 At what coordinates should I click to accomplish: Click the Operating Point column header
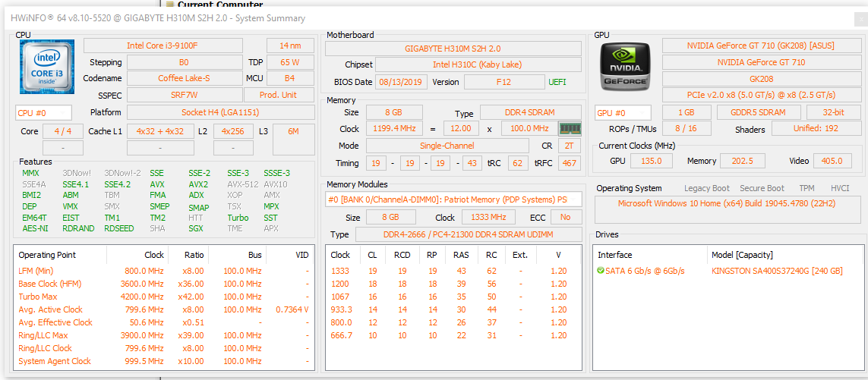[x=47, y=255]
